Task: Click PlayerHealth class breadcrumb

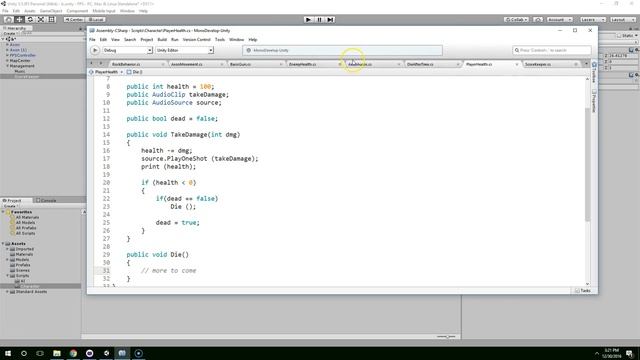Action: [x=106, y=72]
